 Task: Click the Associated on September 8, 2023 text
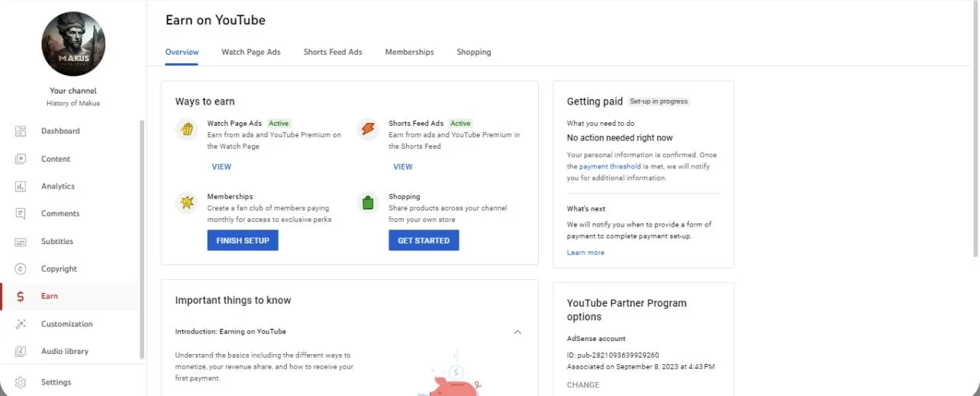click(641, 367)
